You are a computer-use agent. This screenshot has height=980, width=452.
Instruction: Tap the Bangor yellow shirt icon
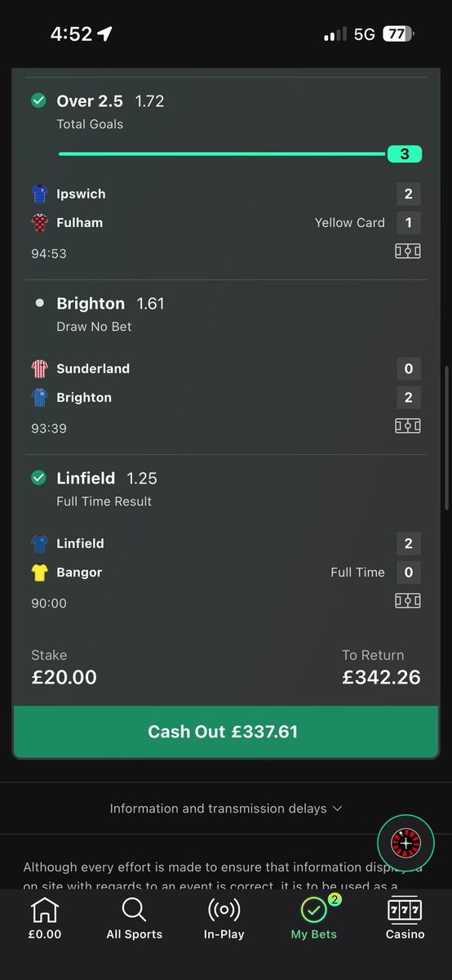coord(40,572)
